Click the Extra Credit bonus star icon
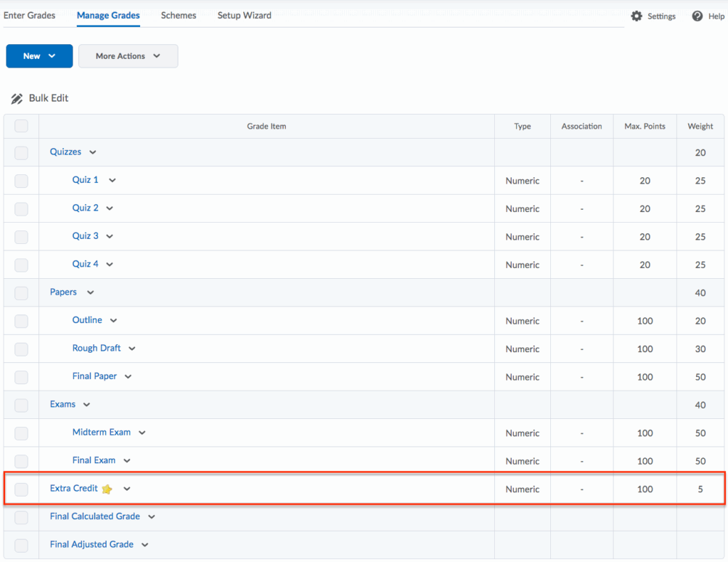This screenshot has height=562, width=728. (x=107, y=489)
